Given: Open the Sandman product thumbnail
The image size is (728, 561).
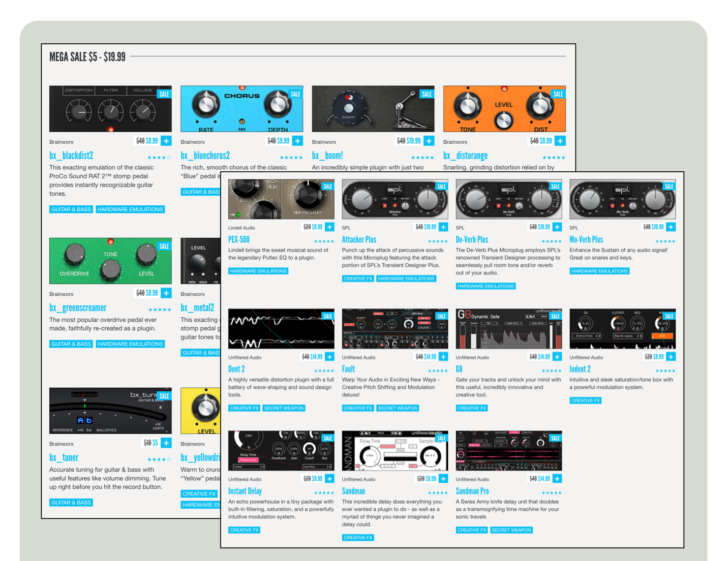Looking at the screenshot, I should pos(395,451).
